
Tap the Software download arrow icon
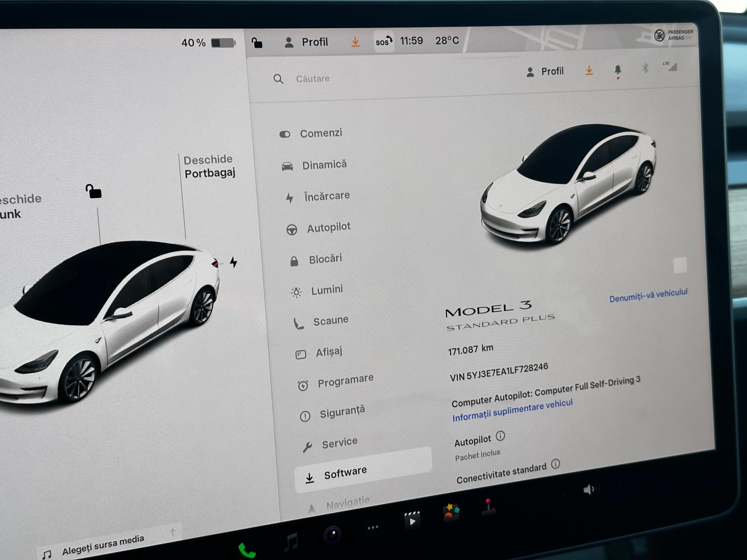click(x=310, y=478)
